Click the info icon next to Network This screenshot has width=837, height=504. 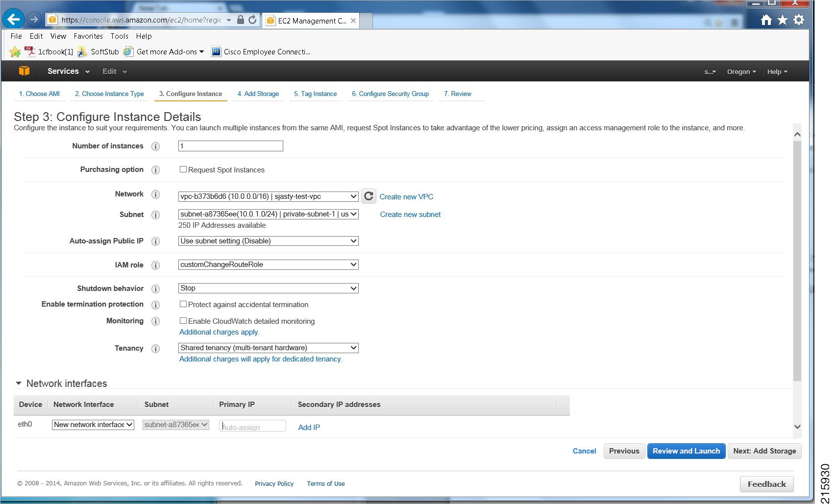tap(155, 194)
